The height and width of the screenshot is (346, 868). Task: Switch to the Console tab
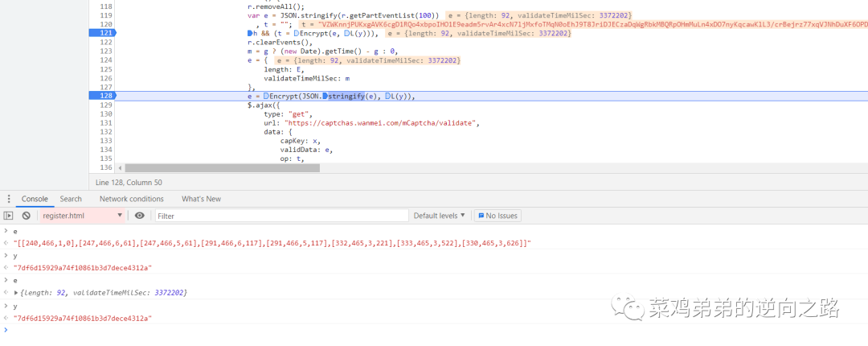click(35, 199)
